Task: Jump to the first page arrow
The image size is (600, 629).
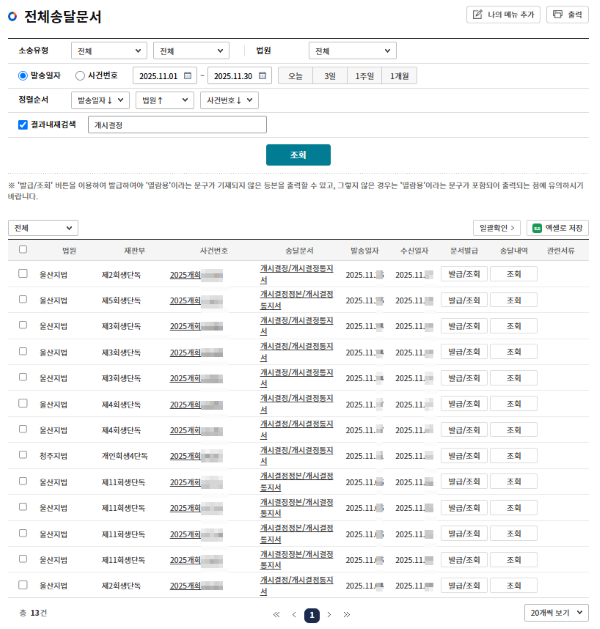Action: point(276,614)
